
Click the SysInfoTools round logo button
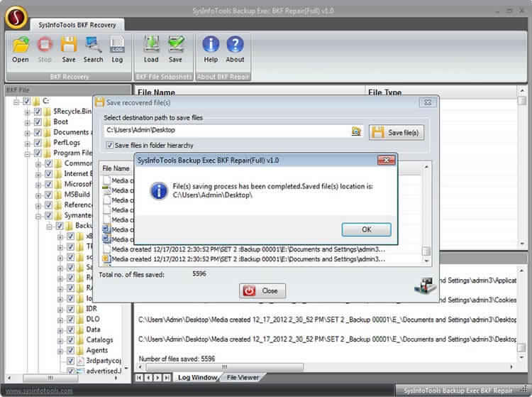[x=16, y=17]
